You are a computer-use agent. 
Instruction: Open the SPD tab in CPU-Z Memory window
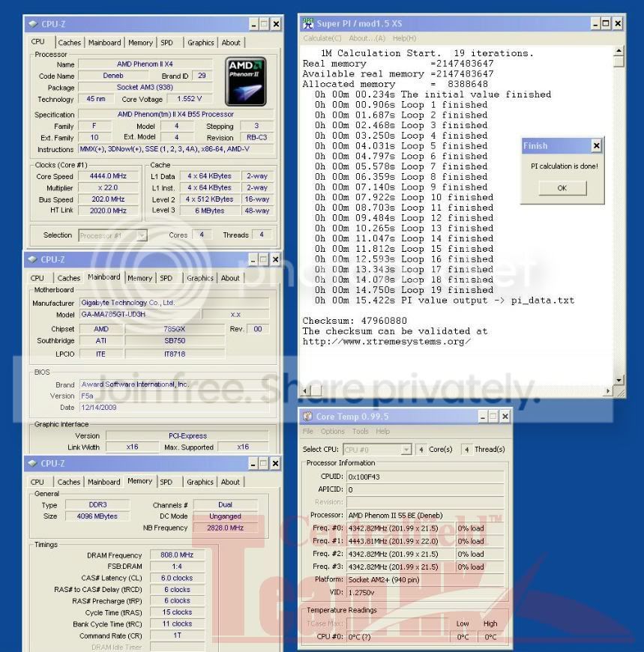click(x=166, y=482)
